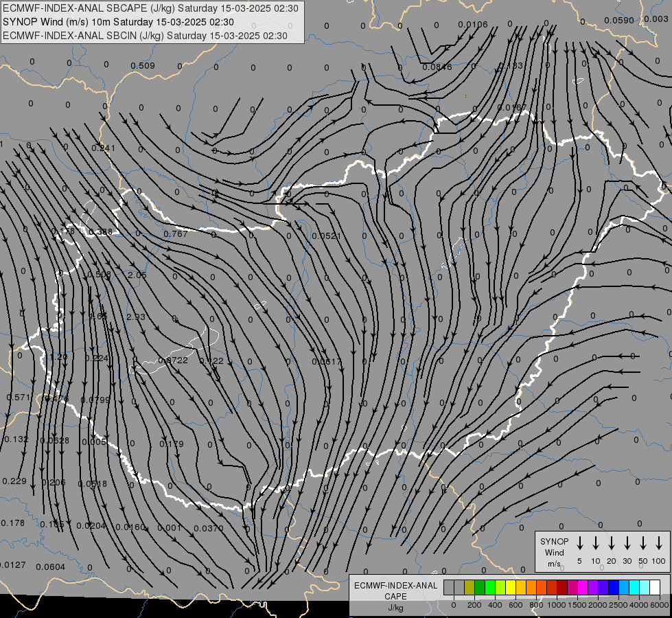Click the SYNOP Wind m/s legend label
This screenshot has width=672, height=618.
(554, 552)
